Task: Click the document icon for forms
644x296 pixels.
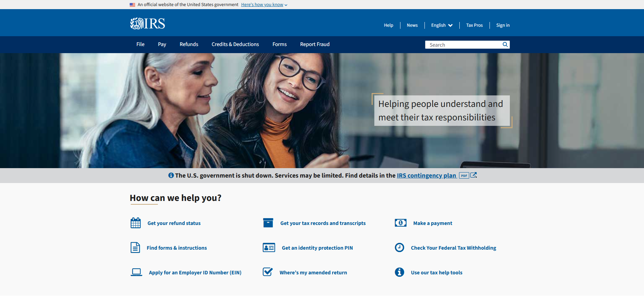Action: coord(135,248)
